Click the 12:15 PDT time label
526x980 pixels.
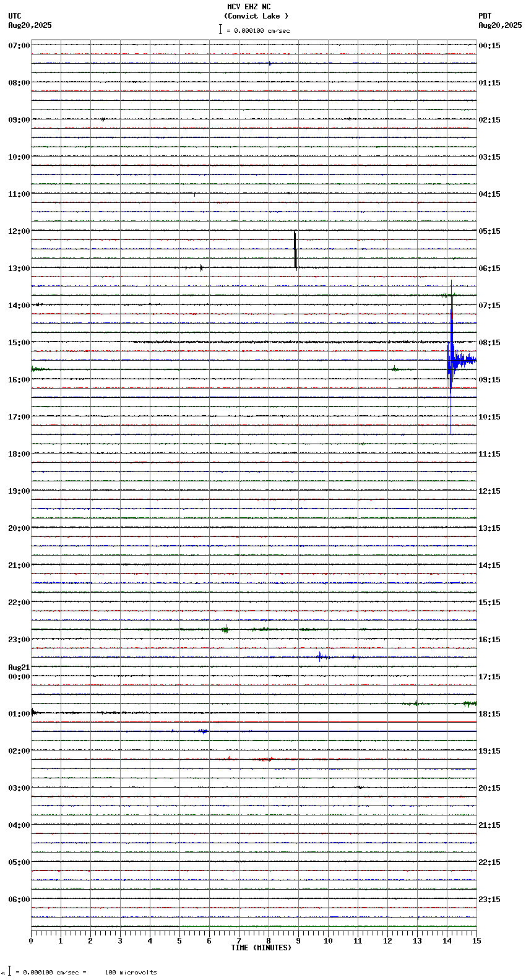coord(489,491)
